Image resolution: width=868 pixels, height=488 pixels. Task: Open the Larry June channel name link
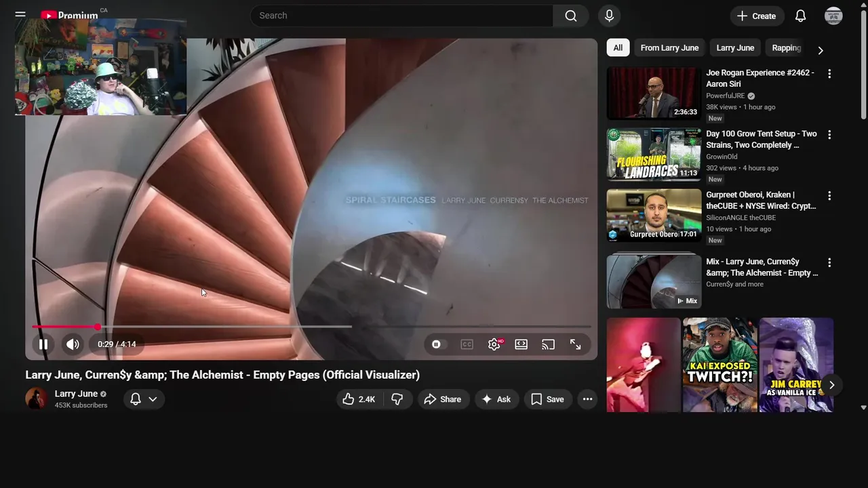pyautogui.click(x=76, y=394)
